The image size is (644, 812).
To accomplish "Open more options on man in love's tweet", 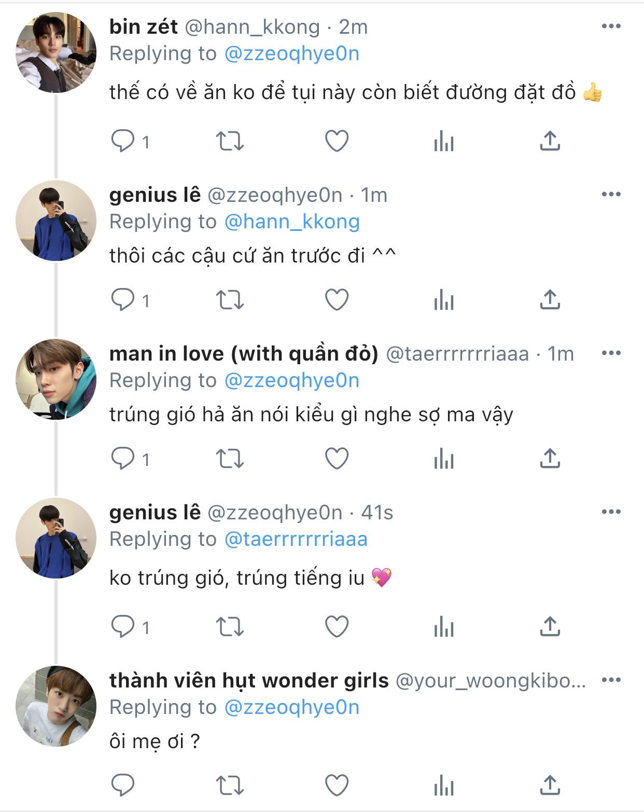I will [x=611, y=353].
